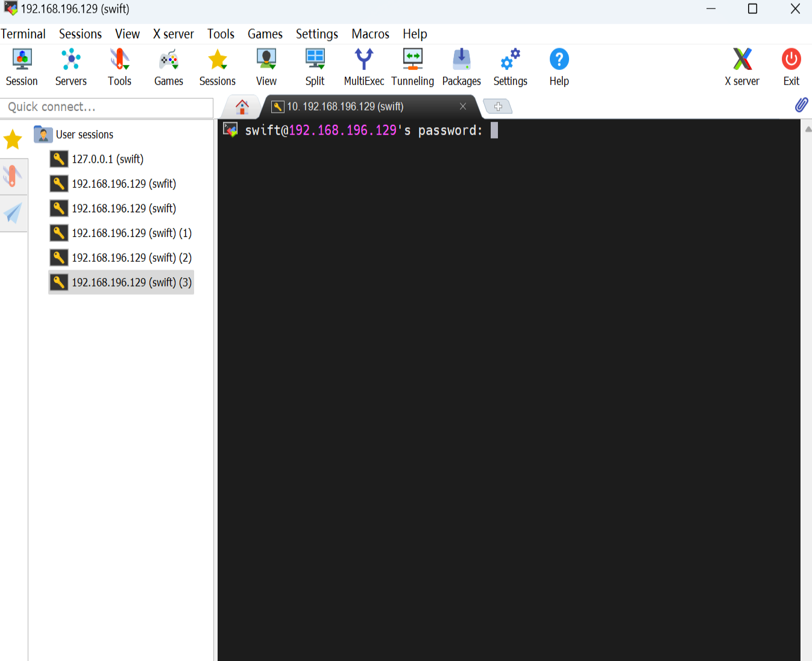Click the Servers toolbar icon
The width and height of the screenshot is (812, 661).
(71, 66)
